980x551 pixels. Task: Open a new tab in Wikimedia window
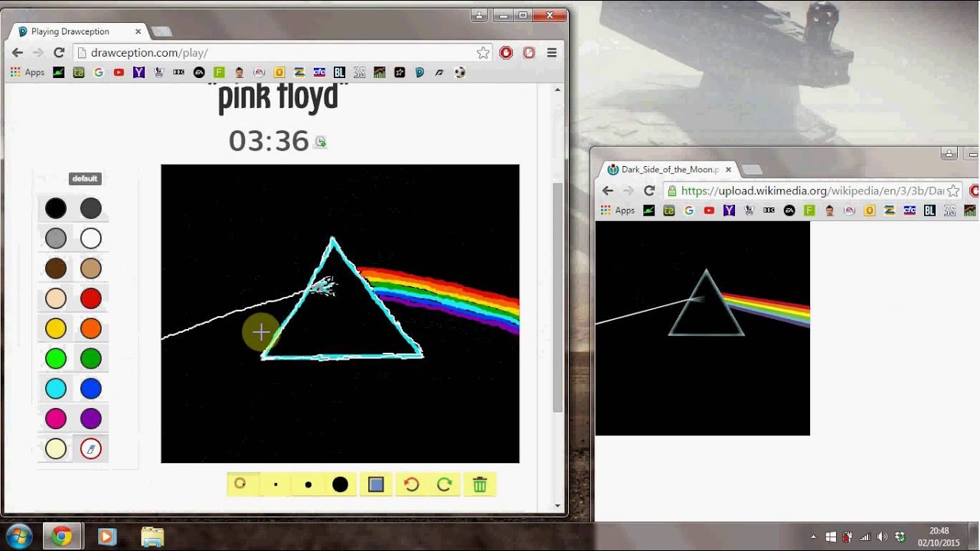click(752, 169)
